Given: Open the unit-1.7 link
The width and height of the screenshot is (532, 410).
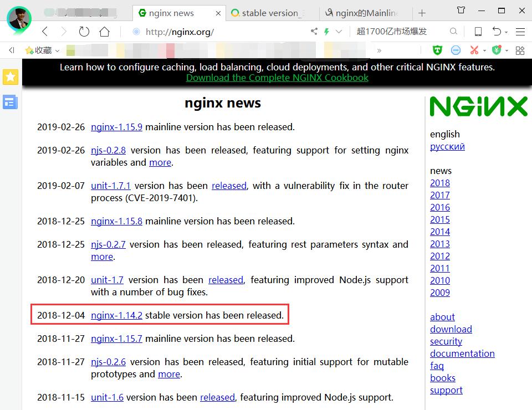Looking at the screenshot, I should [x=107, y=280].
